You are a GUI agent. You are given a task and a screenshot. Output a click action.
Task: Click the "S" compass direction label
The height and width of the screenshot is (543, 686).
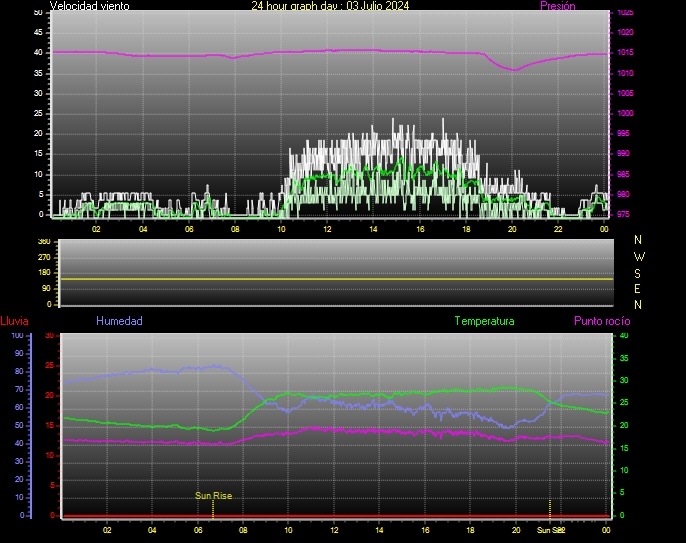(637, 273)
